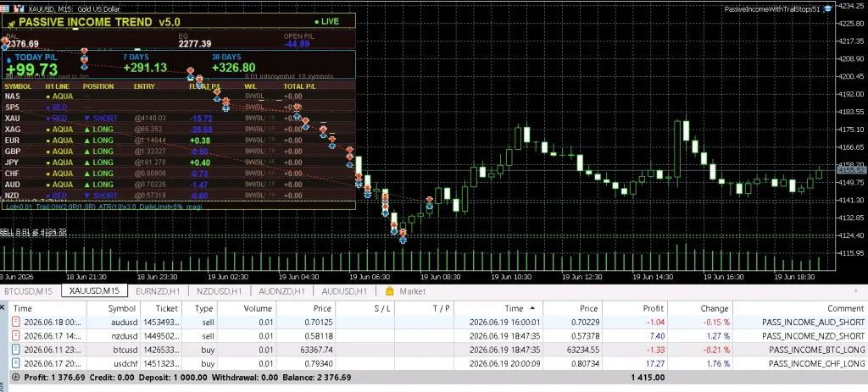The image size is (868, 392).
Task: Click the expert advisor hat icon at top right
Action: pos(827,8)
